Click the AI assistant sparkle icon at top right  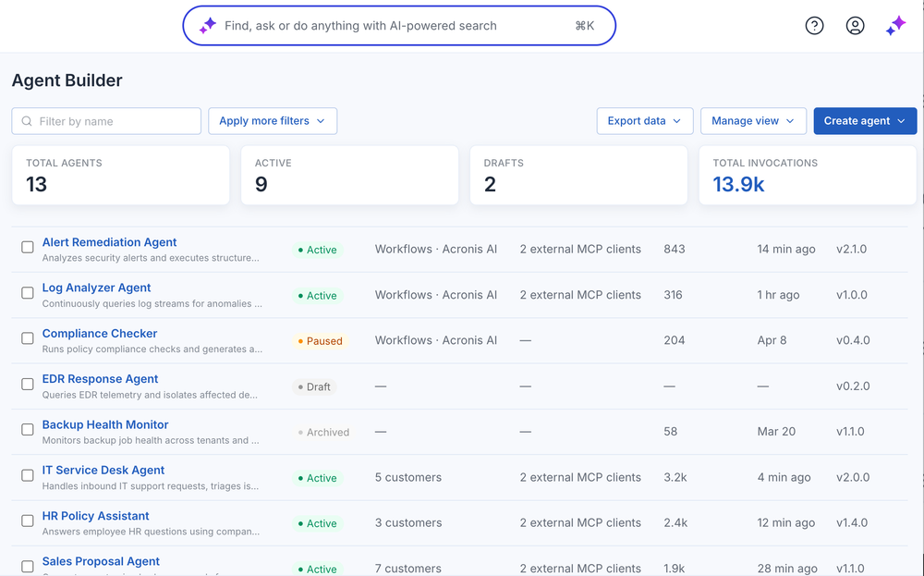click(895, 25)
